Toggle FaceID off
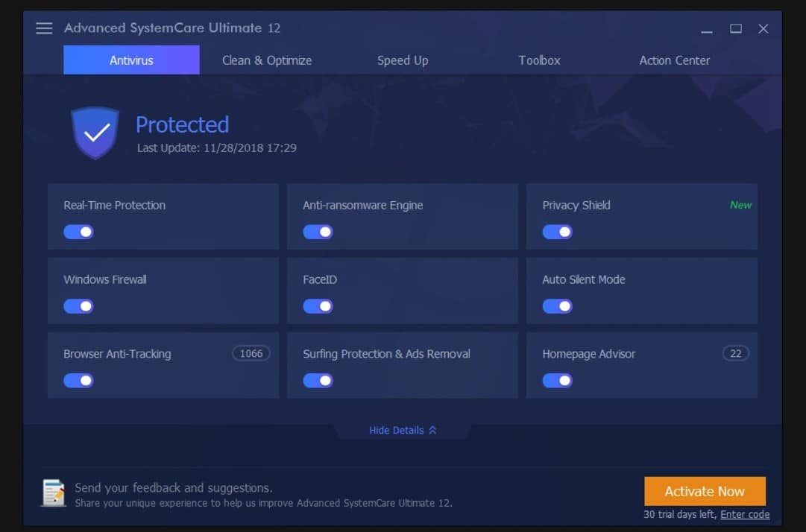Viewport: 806px width, 532px height. (x=318, y=306)
